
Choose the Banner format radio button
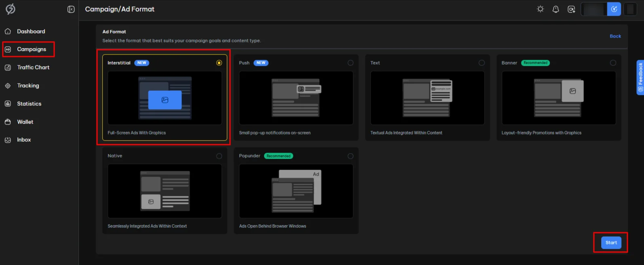[613, 63]
